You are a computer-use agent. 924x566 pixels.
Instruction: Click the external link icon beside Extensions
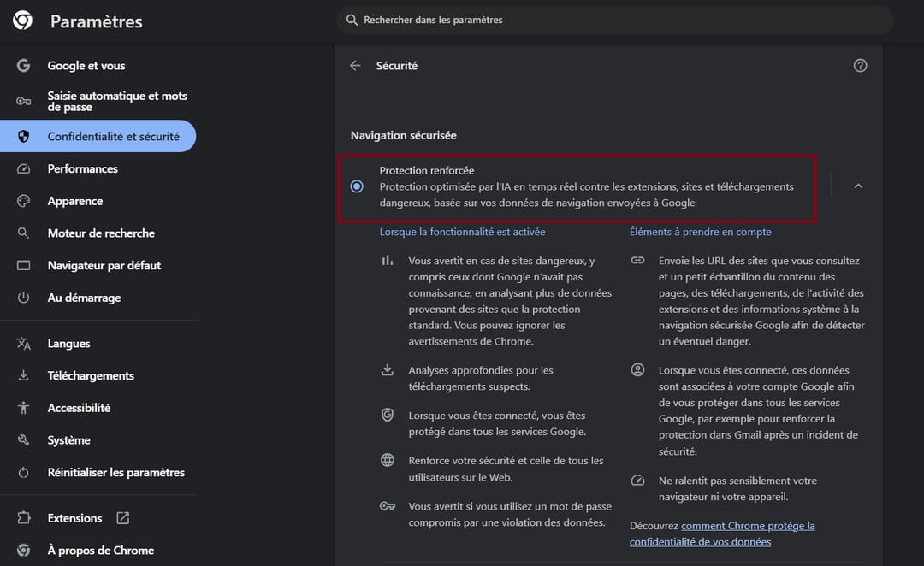(122, 518)
